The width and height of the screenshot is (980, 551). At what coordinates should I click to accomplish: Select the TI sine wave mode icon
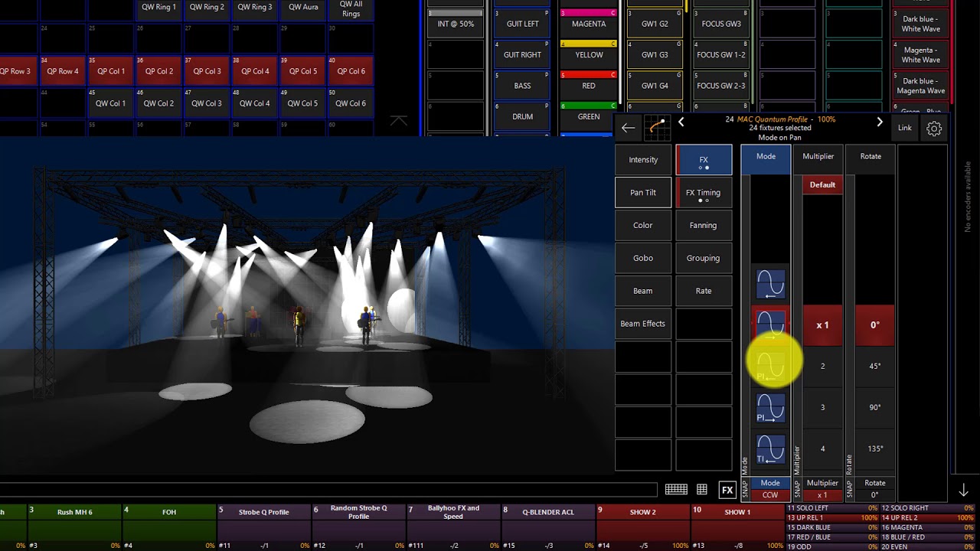[770, 448]
